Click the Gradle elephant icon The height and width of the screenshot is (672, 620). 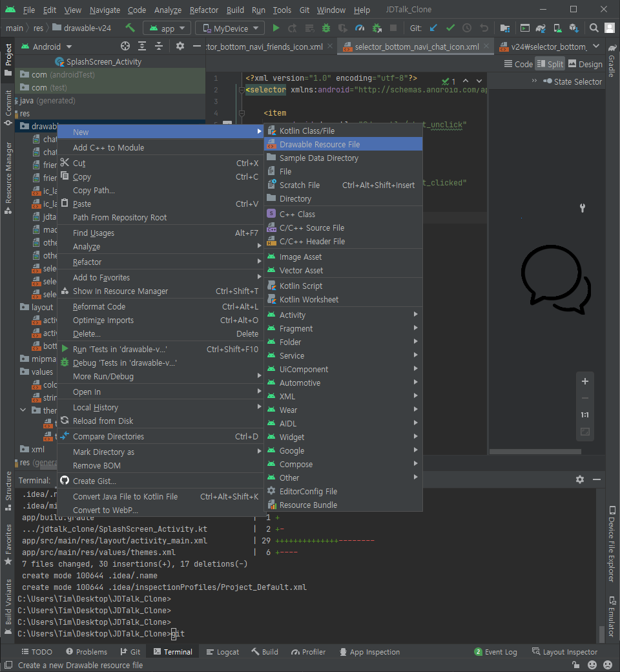(612, 48)
